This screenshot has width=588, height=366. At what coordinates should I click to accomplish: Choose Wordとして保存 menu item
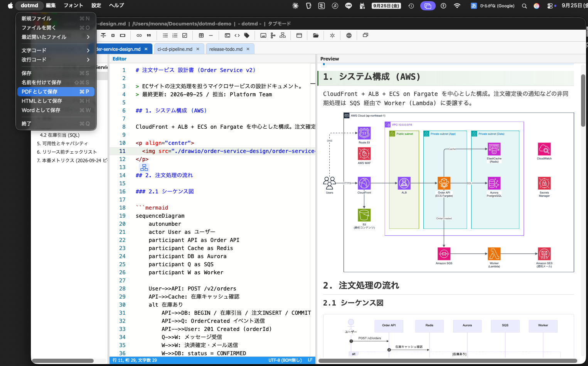pyautogui.click(x=56, y=110)
